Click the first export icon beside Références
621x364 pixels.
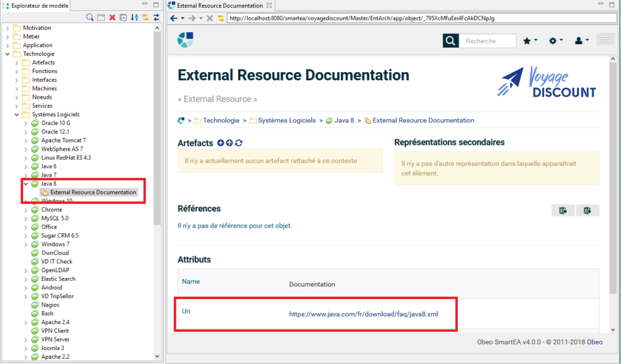click(x=563, y=210)
